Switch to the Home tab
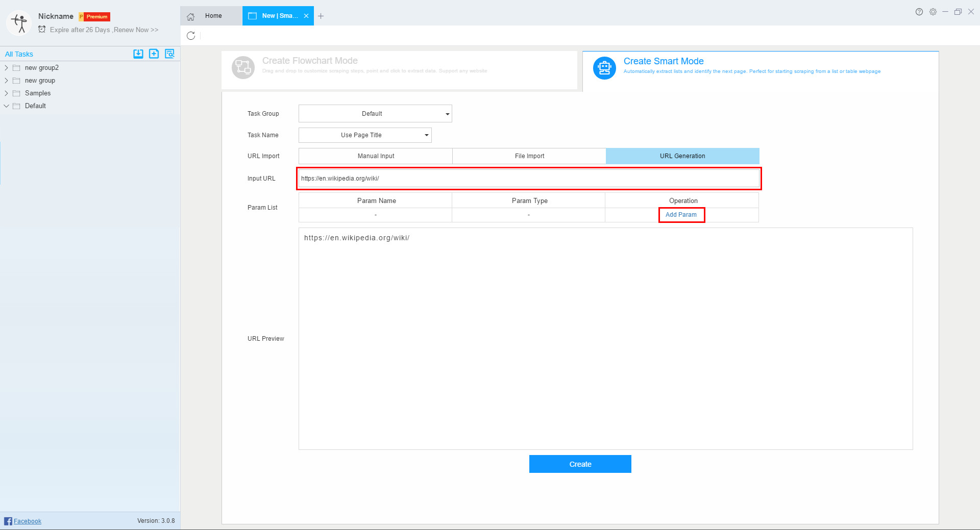Viewport: 980px width, 530px height. tap(213, 16)
